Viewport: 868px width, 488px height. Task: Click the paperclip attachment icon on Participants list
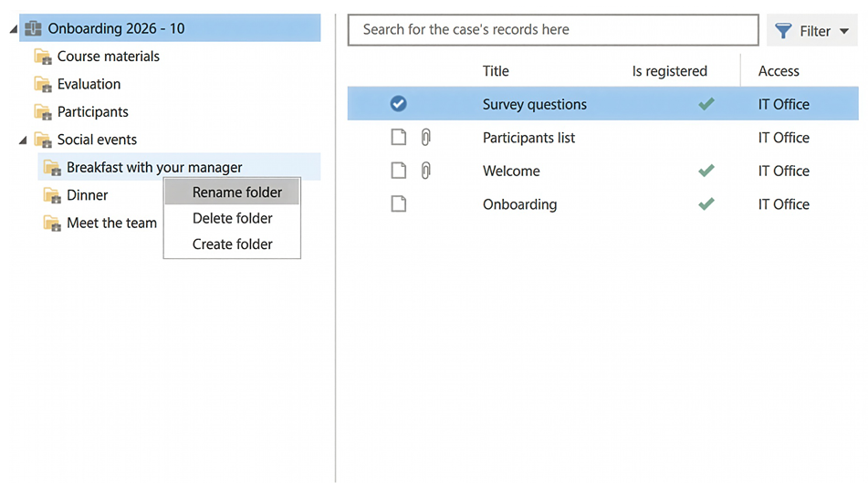[425, 138]
